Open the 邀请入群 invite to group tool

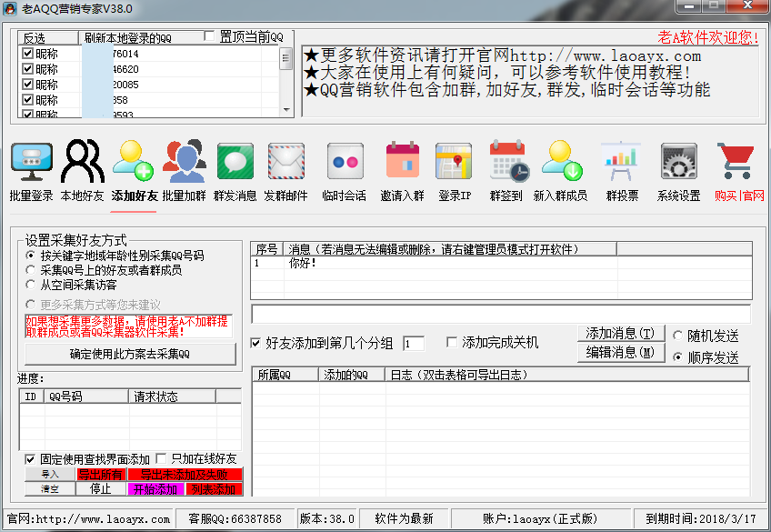coord(402,171)
